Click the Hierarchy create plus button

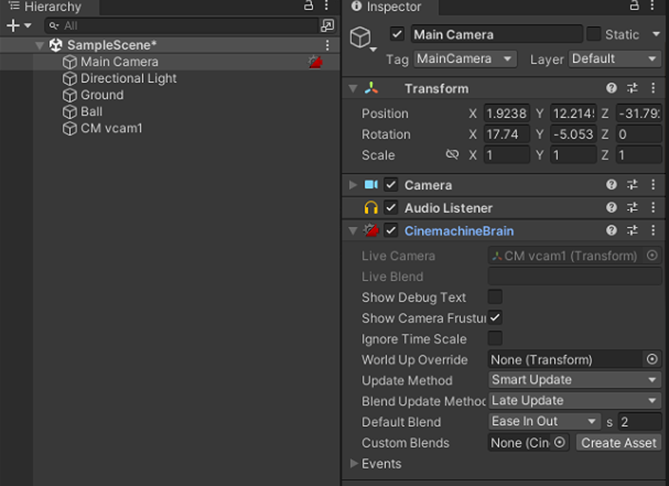13,26
